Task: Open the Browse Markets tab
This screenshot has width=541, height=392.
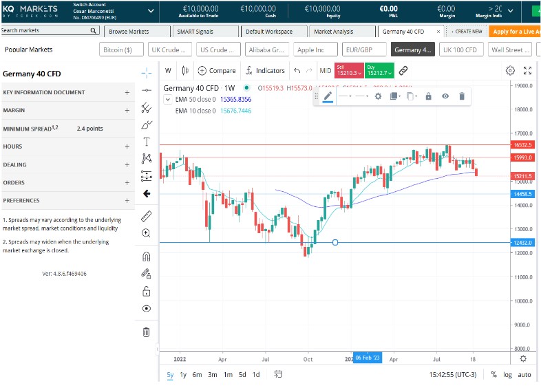Action: click(x=137, y=32)
